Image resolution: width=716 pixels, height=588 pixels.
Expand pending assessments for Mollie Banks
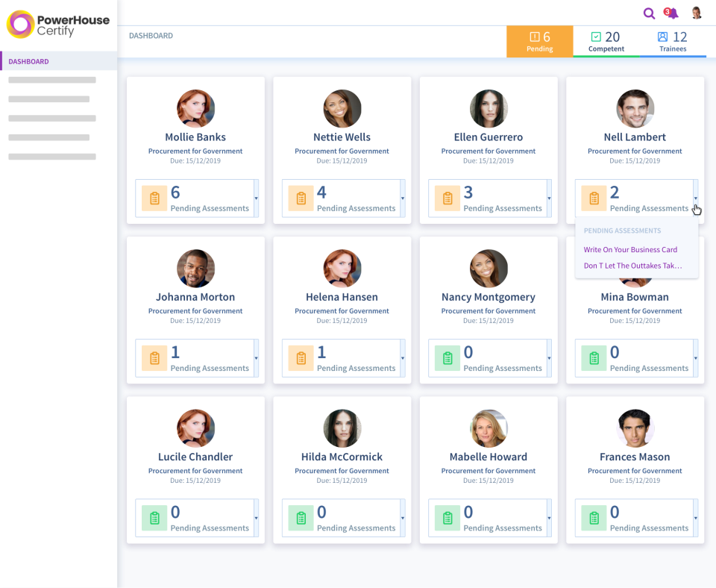point(256,198)
